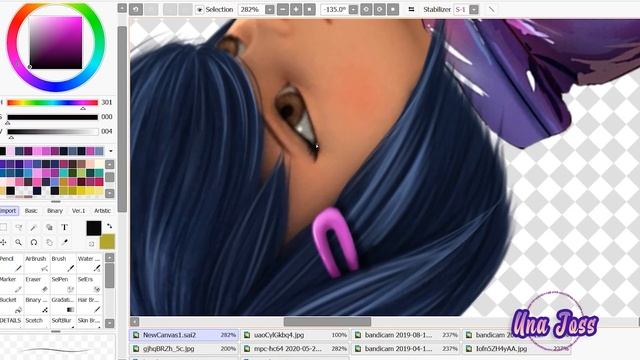640x360 pixels.
Task: Select the Hair Brush tool
Action: click(x=89, y=304)
